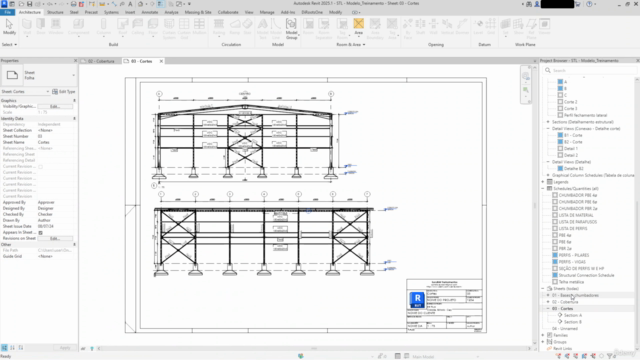Toggle checkbox for view C in browser

coord(560,95)
